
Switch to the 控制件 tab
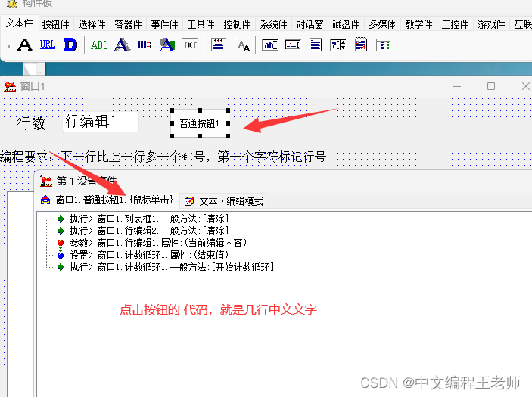click(x=237, y=24)
